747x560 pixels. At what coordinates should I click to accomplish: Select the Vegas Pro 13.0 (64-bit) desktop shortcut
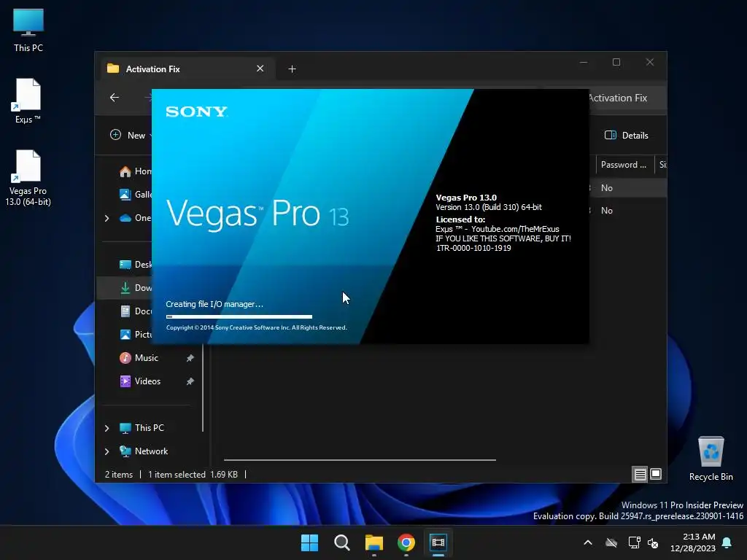[28, 178]
